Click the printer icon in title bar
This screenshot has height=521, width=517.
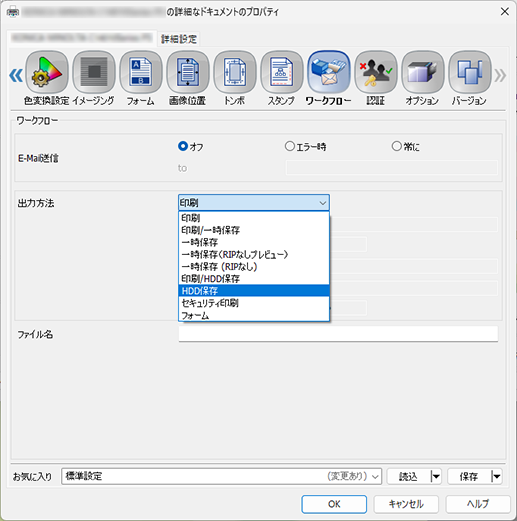click(13, 12)
